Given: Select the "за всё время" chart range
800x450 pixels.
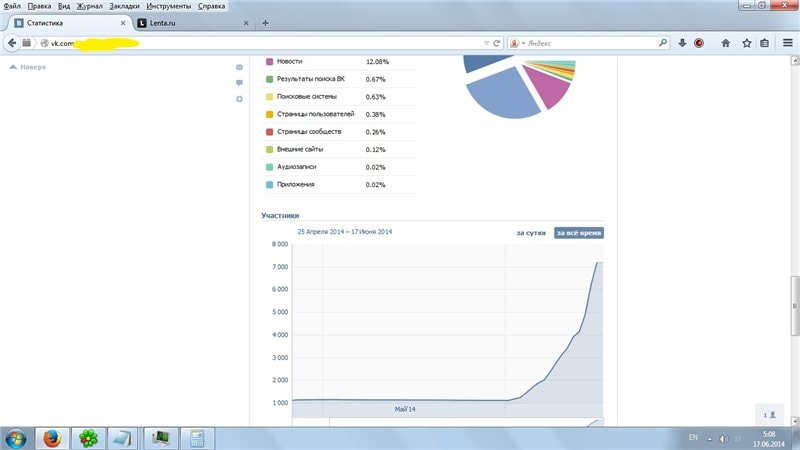Looking at the screenshot, I should click(x=580, y=233).
